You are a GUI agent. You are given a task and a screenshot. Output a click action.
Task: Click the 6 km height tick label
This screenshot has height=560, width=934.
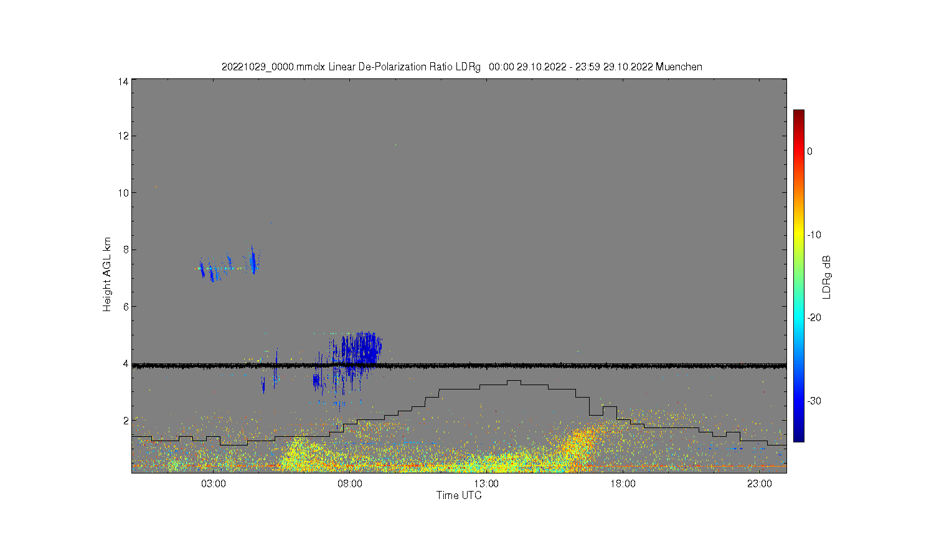[126, 307]
